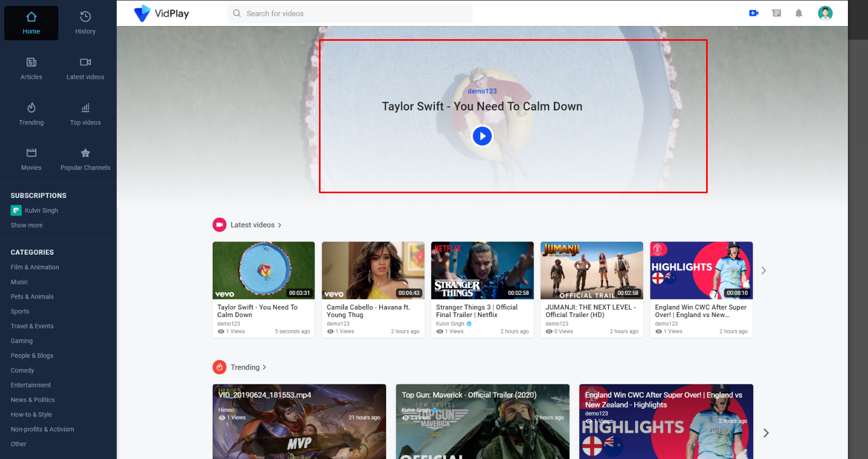
Task: Click verified badge next to Kulvir Singh
Action: point(469,324)
